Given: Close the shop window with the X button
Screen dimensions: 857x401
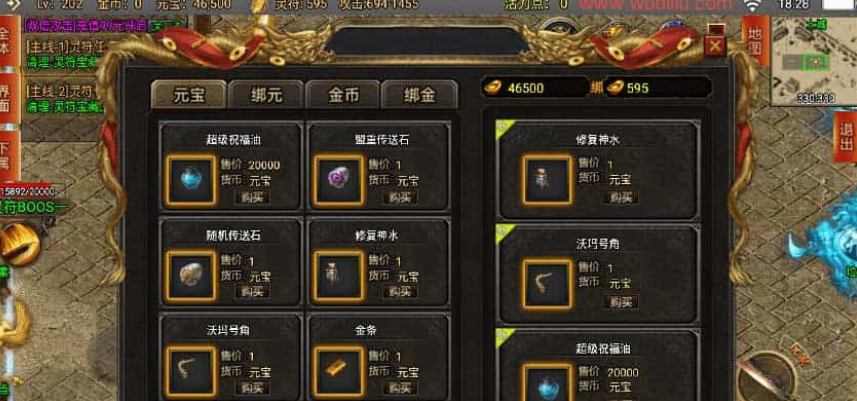Looking at the screenshot, I should [x=715, y=46].
